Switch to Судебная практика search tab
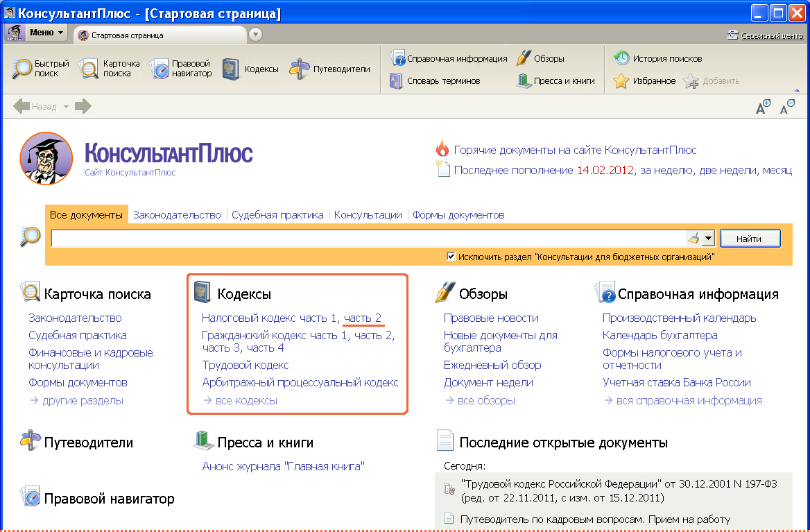 click(x=277, y=215)
